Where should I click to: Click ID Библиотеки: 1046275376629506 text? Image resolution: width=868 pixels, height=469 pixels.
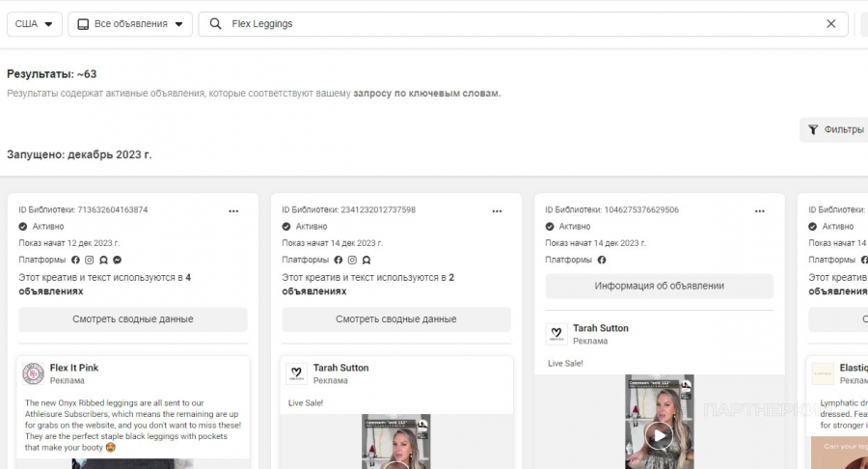[611, 209]
